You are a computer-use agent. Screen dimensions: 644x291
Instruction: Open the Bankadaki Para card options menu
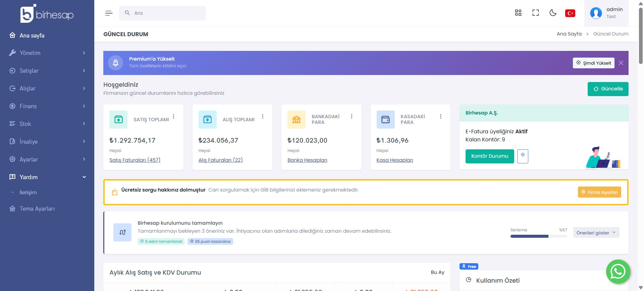point(352,117)
